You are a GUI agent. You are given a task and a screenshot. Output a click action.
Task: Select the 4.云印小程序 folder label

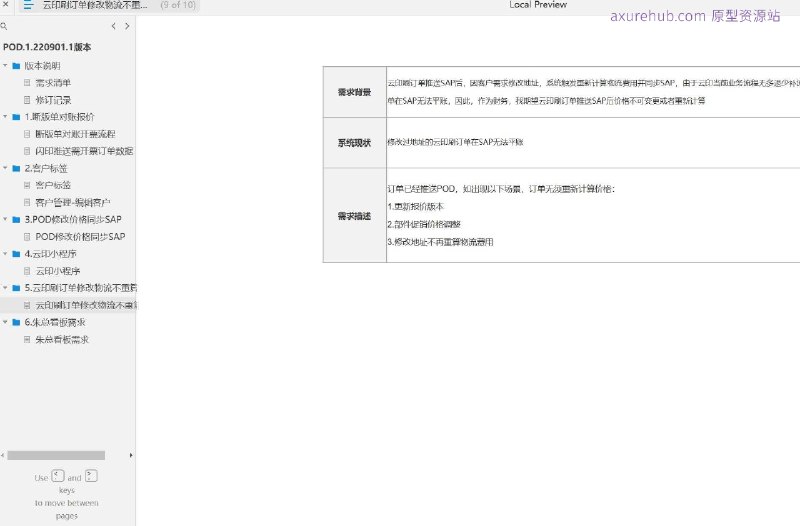pyautogui.click(x=51, y=254)
